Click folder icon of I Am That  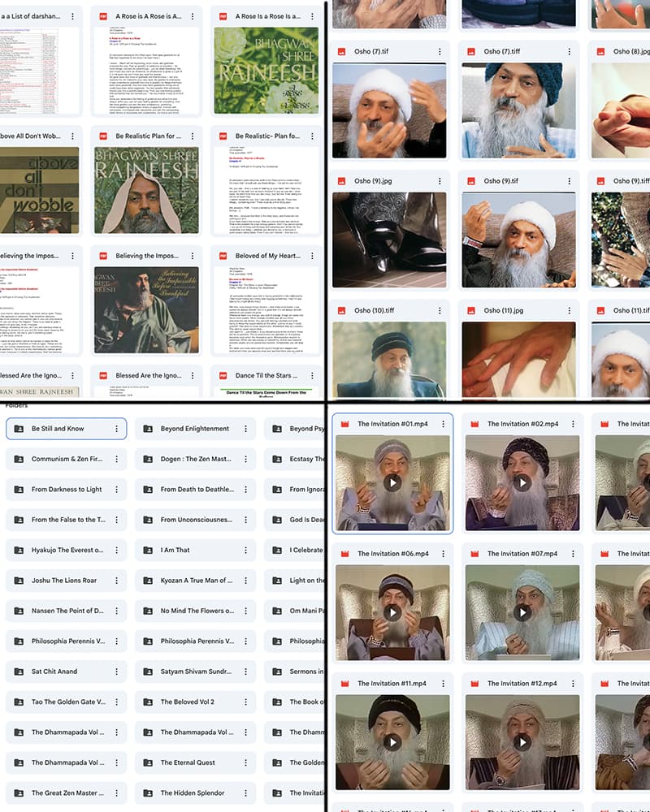(x=148, y=550)
